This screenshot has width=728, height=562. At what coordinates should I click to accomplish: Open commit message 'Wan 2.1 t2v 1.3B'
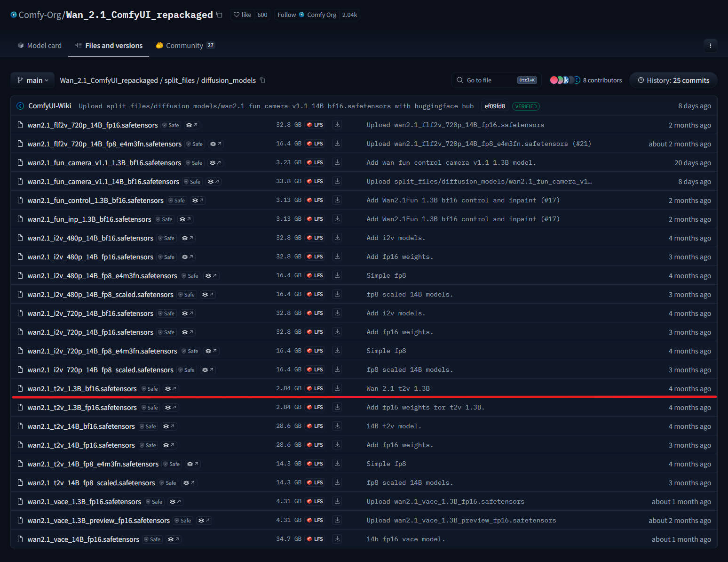click(398, 388)
